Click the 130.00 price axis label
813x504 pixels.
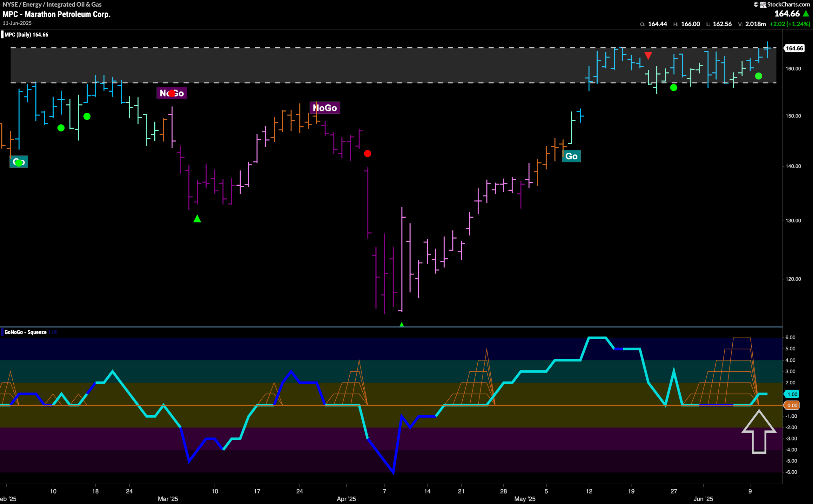(x=793, y=220)
